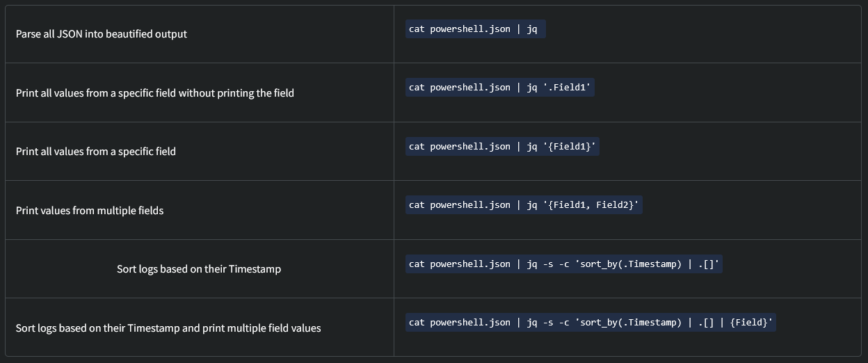Viewport: 868px width, 363px height.
Task: Click the 'cat powershell.json | jq' code snippet
Action: (476, 29)
